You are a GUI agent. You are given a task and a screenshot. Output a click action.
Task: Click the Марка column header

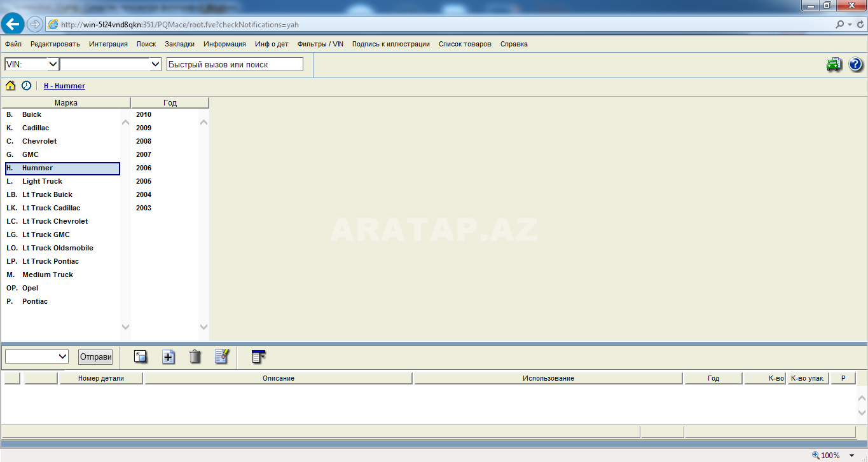point(66,102)
